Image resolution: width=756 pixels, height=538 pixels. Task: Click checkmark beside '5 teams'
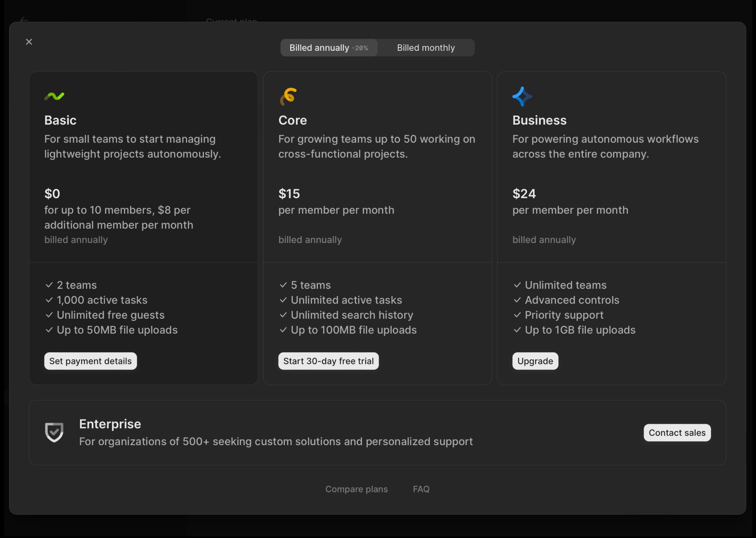(x=283, y=285)
